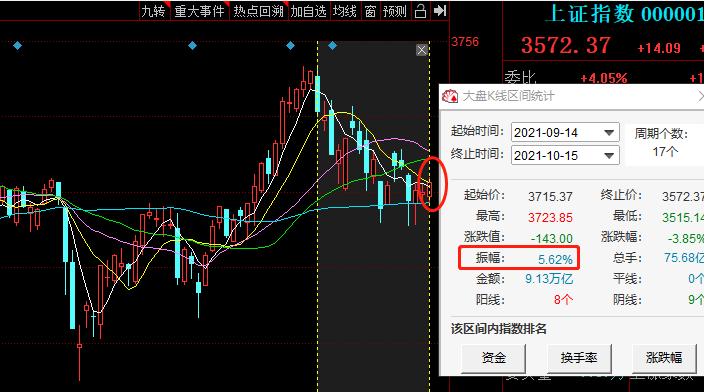Screen dimensions: 704x392
Task: Click the 阳线 count 8个
Action: [x=563, y=300]
